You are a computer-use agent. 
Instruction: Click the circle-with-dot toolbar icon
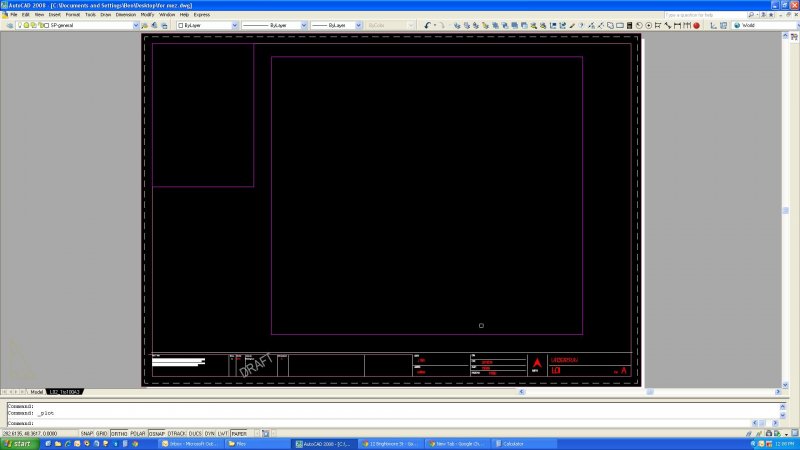tap(648, 25)
